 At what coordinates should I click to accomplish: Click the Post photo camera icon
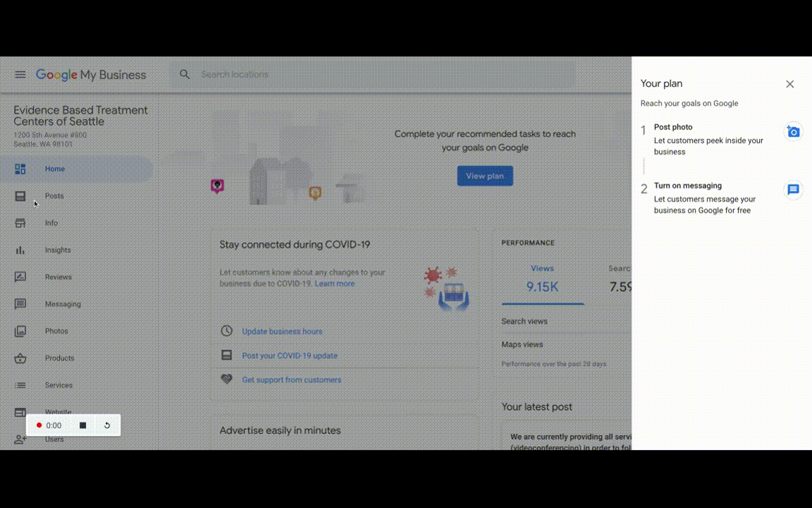(793, 132)
